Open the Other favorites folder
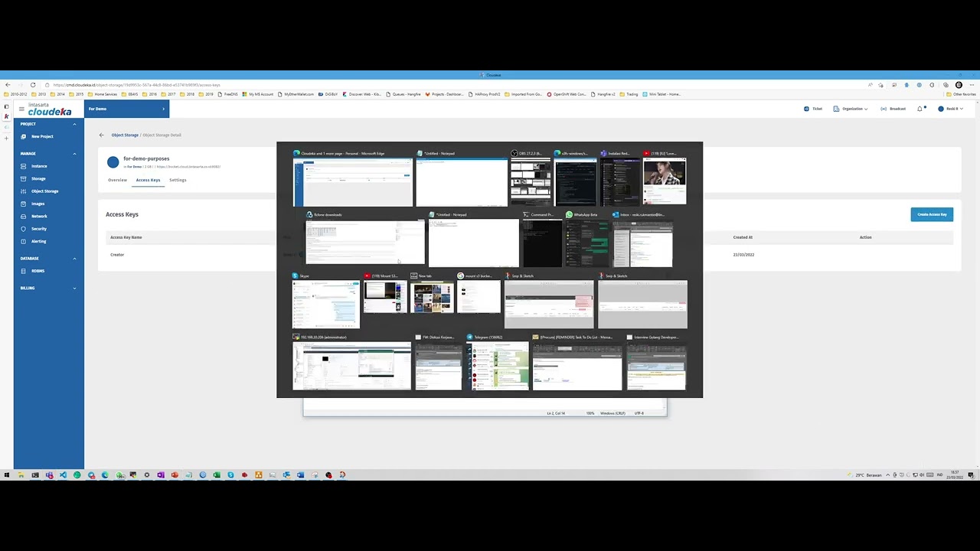980x551 pixels. point(961,94)
